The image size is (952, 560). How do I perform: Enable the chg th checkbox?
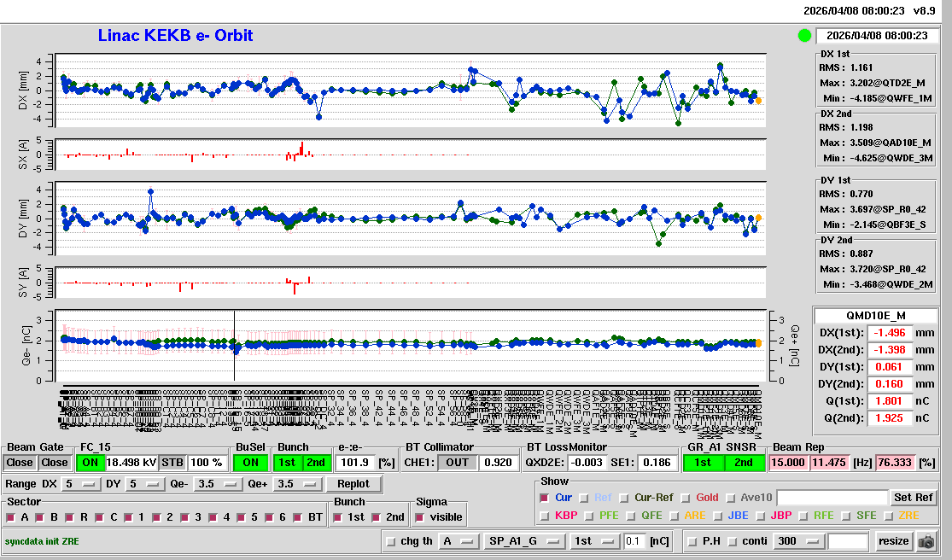391,541
